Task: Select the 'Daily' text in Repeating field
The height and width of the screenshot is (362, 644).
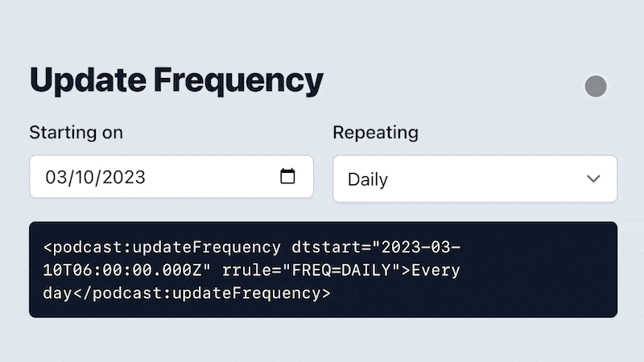Action: pyautogui.click(x=368, y=179)
